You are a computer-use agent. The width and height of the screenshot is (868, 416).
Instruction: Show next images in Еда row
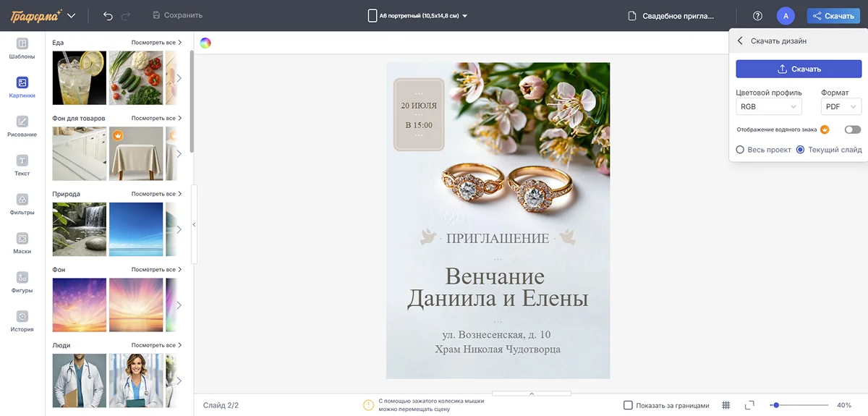[179, 78]
